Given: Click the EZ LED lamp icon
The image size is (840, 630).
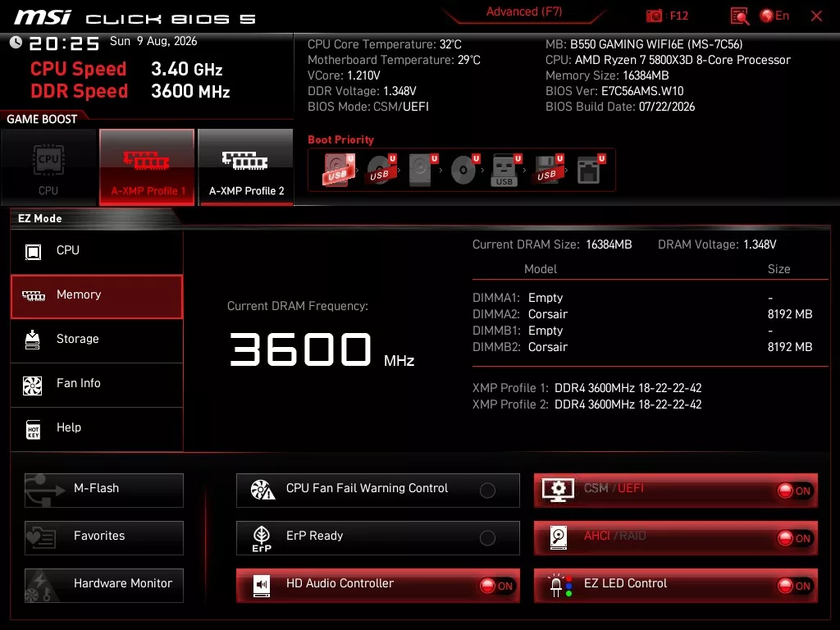Looking at the screenshot, I should (559, 586).
